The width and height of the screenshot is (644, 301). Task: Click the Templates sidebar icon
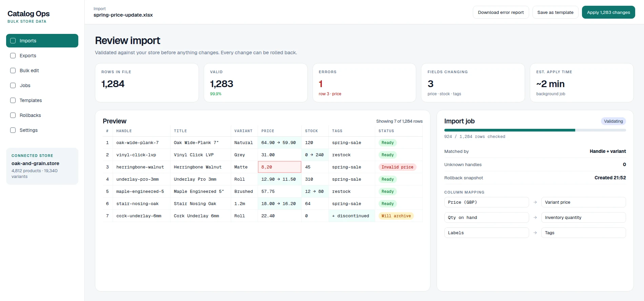click(x=13, y=100)
